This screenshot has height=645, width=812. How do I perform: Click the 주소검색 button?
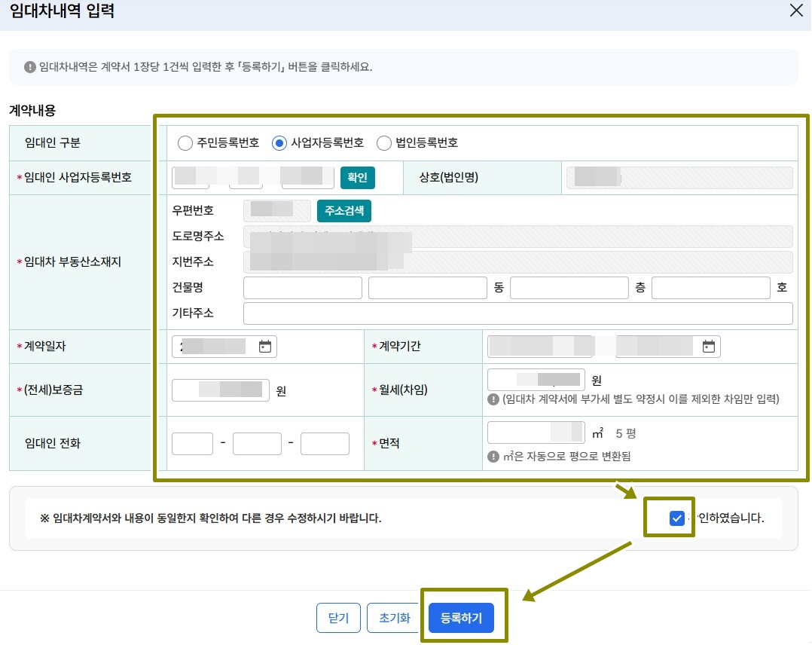pos(343,211)
